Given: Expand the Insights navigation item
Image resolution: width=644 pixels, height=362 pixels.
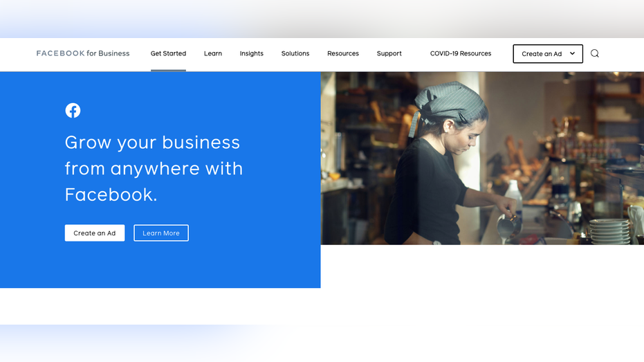Looking at the screenshot, I should coord(251,53).
